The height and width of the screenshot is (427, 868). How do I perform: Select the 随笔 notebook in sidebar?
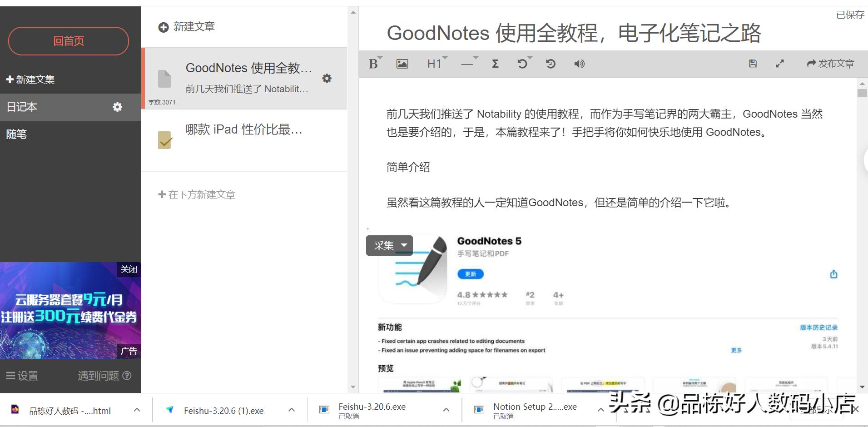[x=16, y=134]
